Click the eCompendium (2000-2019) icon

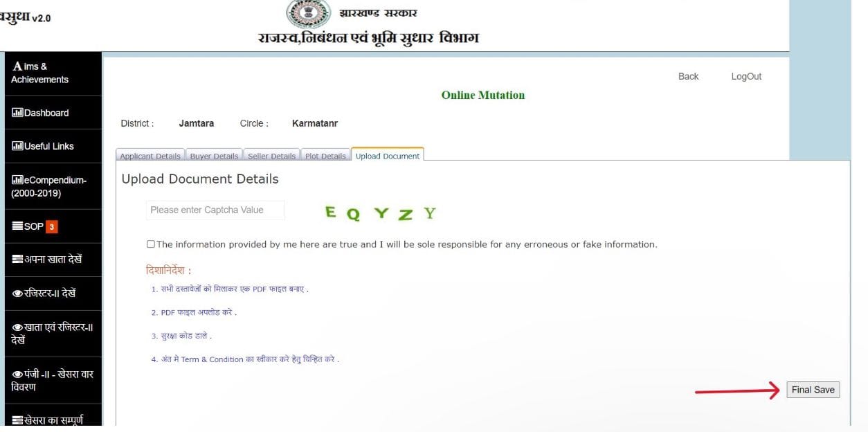tap(17, 180)
